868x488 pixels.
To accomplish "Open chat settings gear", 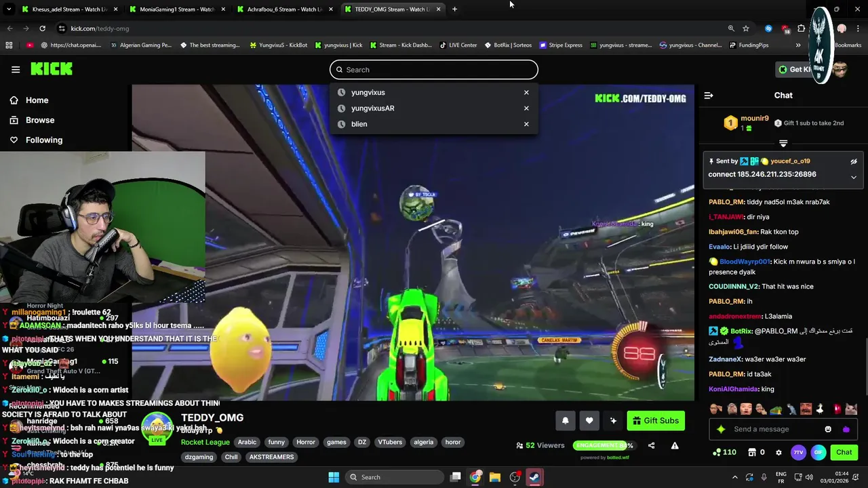I will click(778, 452).
